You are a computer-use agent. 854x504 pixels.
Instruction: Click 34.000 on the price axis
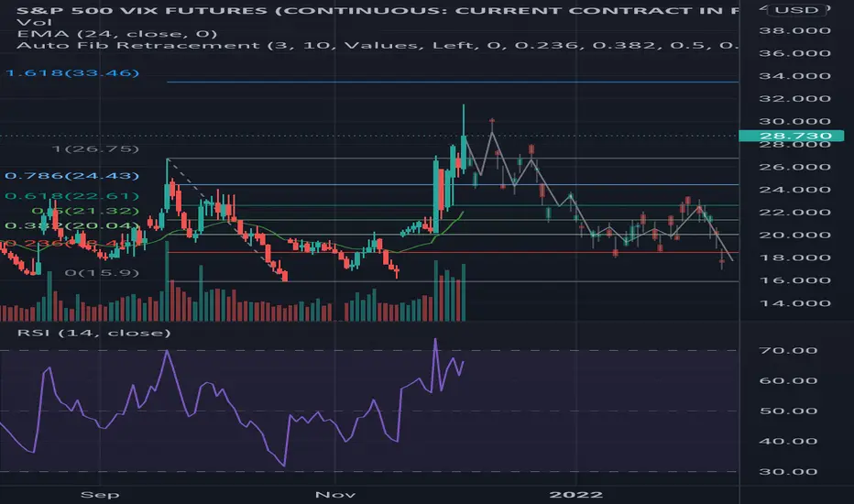tap(794, 76)
